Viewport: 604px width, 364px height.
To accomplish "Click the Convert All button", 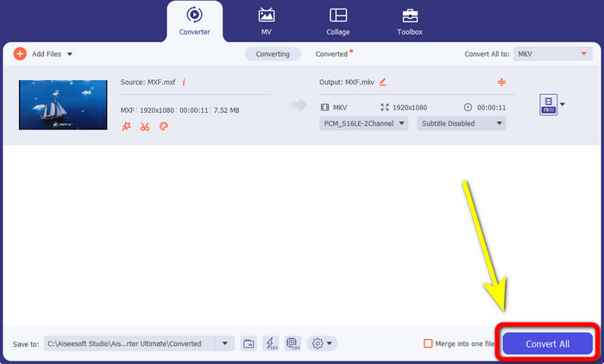I will pos(547,344).
